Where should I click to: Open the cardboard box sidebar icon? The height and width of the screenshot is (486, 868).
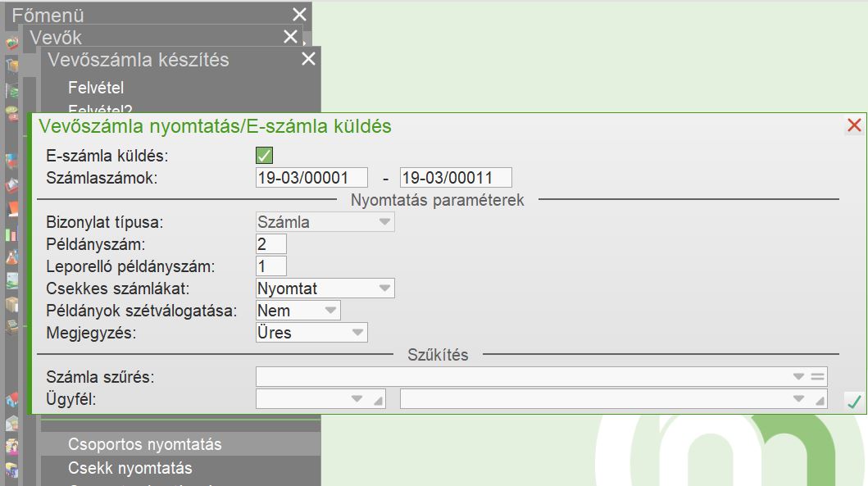[11, 304]
